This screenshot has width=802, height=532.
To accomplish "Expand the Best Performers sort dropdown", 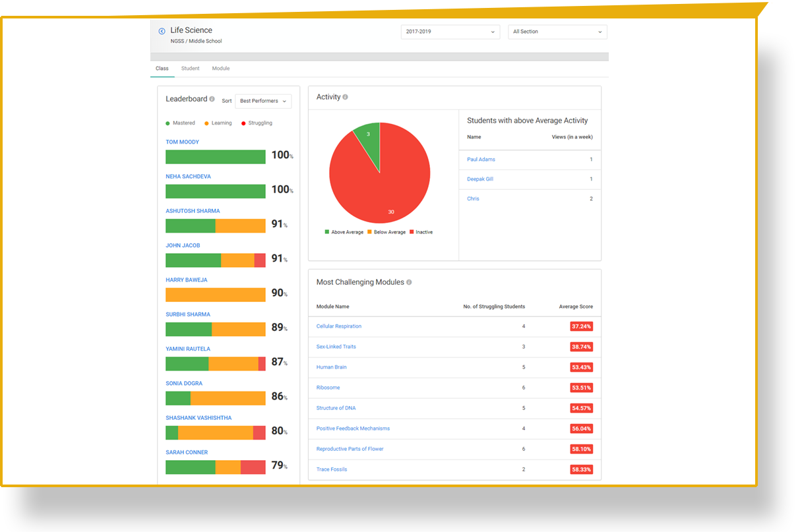I will (x=263, y=101).
